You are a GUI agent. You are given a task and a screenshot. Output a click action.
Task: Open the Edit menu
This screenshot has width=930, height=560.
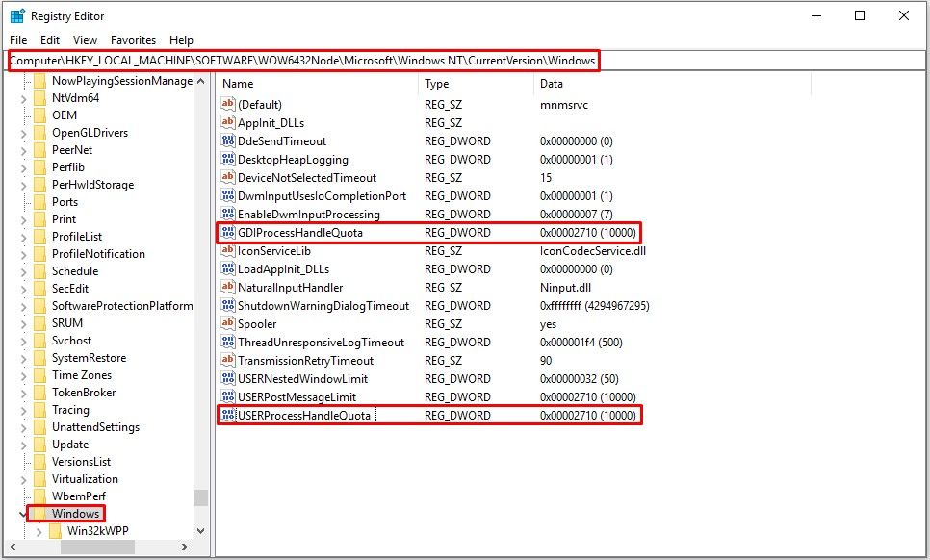pyautogui.click(x=50, y=40)
